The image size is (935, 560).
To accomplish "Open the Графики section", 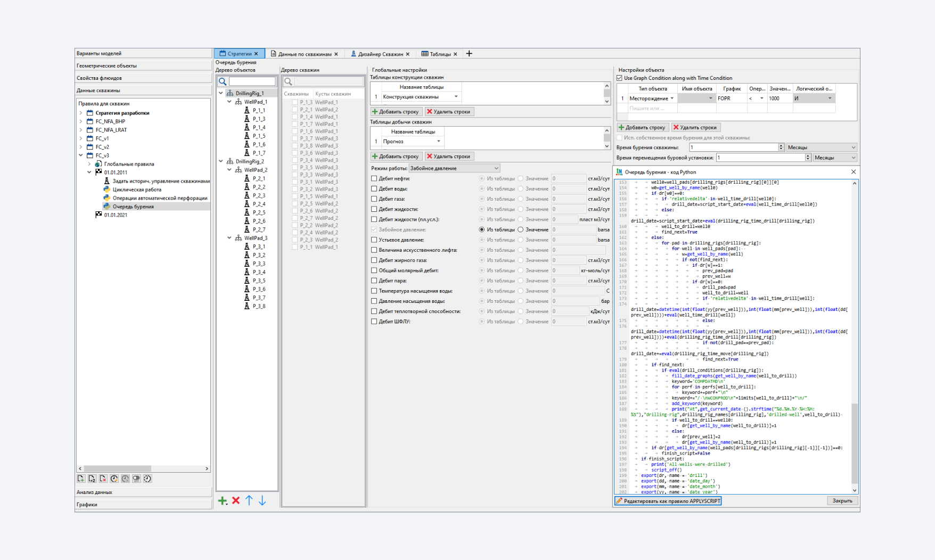I will click(143, 504).
